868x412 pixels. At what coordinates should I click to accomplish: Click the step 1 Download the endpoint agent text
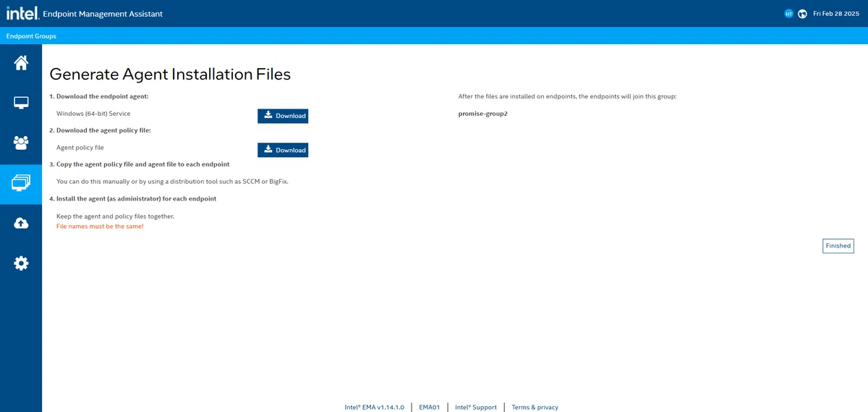(x=98, y=96)
